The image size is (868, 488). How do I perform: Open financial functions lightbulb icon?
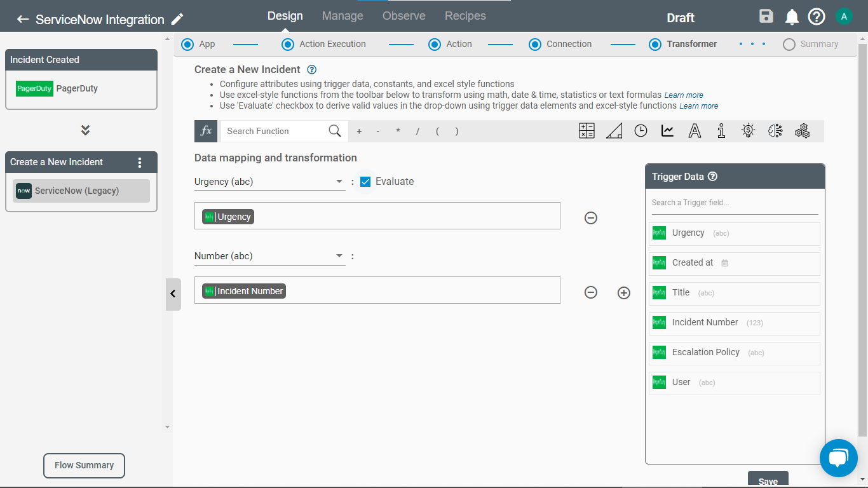click(748, 131)
